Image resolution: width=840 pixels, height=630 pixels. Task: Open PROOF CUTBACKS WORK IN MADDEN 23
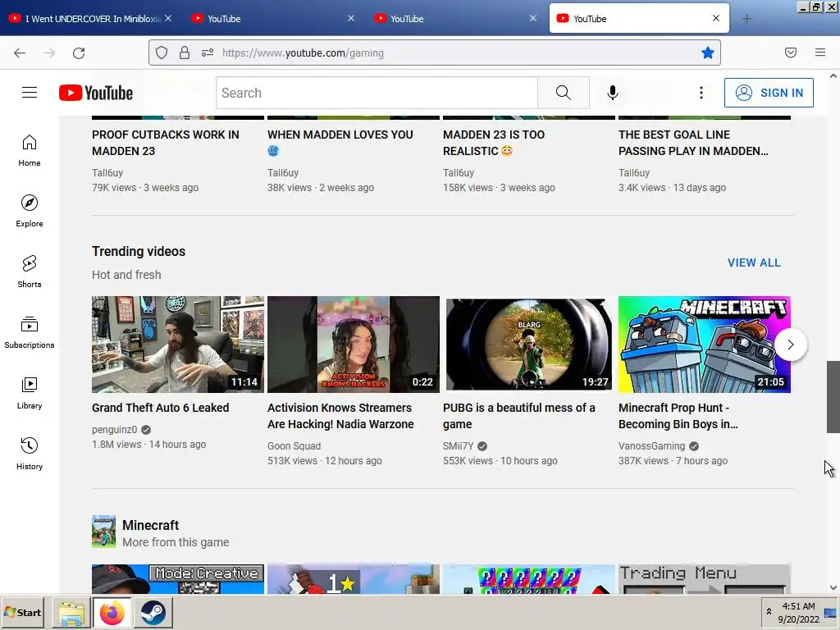point(165,143)
